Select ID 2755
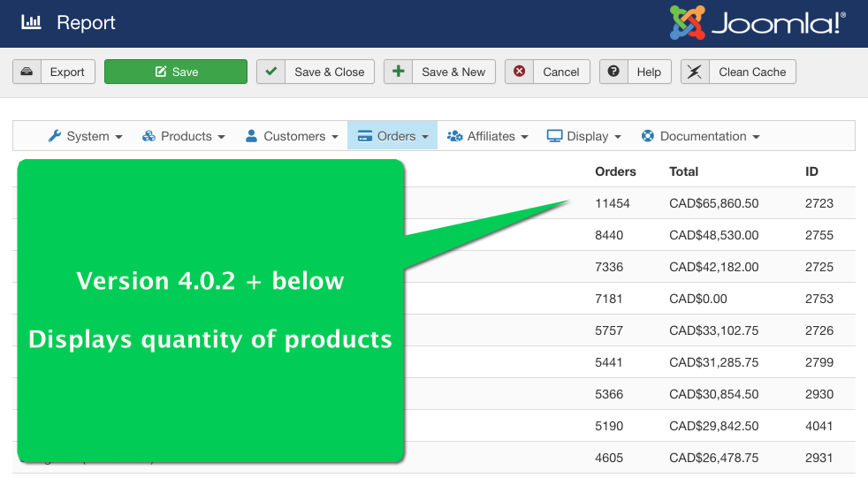The image size is (868, 478). click(819, 235)
